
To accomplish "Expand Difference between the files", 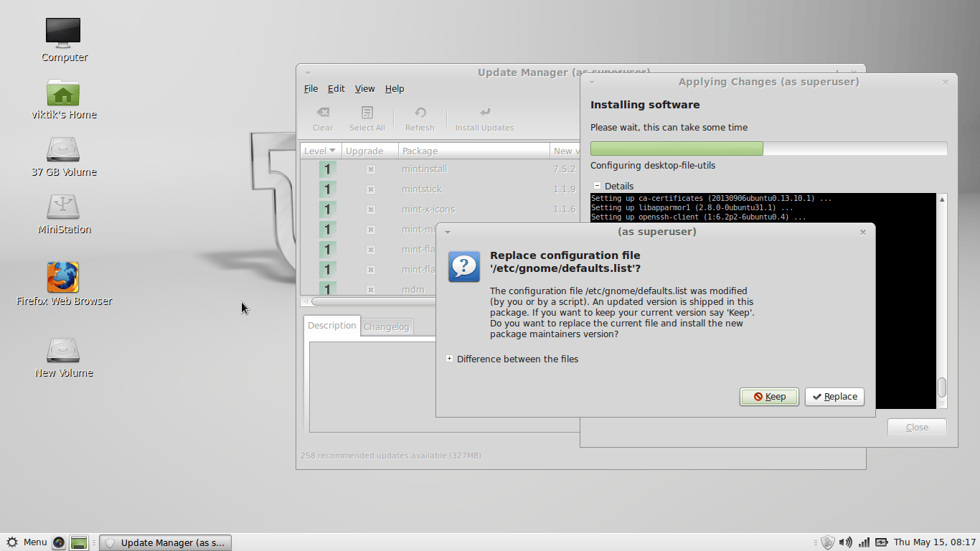I will [x=449, y=359].
